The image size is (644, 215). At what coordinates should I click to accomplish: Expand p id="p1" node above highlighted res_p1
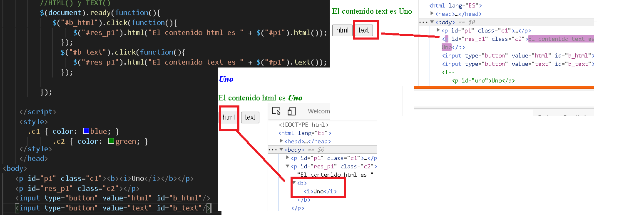pyautogui.click(x=438, y=30)
